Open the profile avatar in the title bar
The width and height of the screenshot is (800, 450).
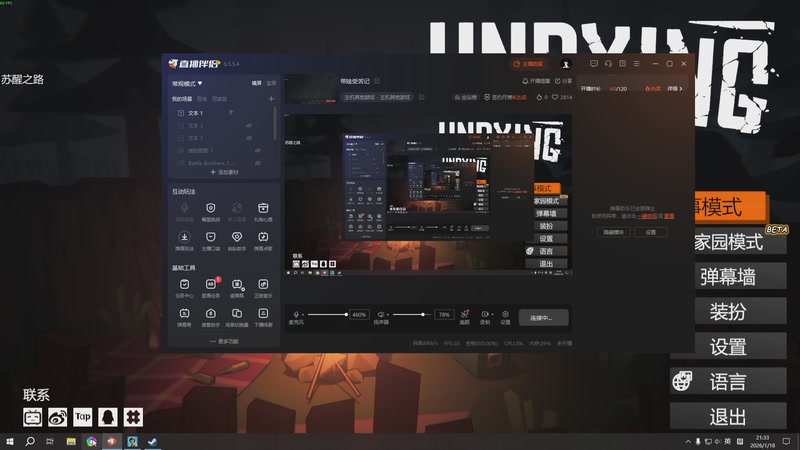pos(566,64)
